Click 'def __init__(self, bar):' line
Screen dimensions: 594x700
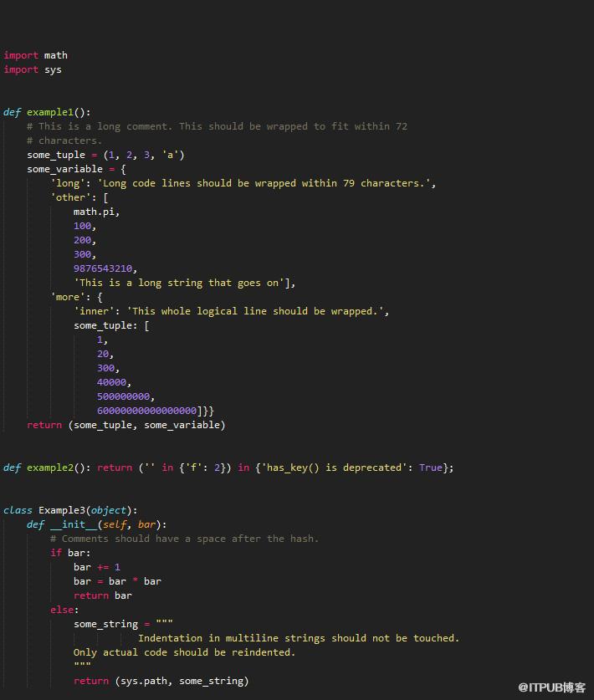coord(97,524)
